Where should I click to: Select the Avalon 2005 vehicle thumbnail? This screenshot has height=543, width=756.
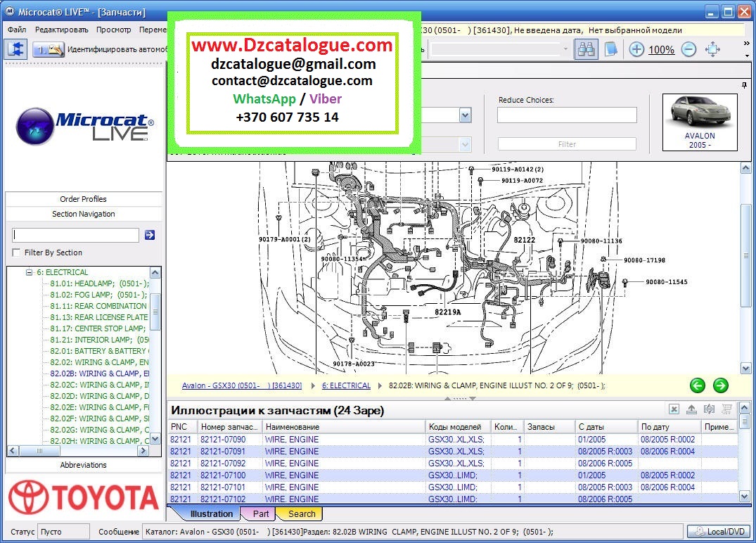(700, 122)
